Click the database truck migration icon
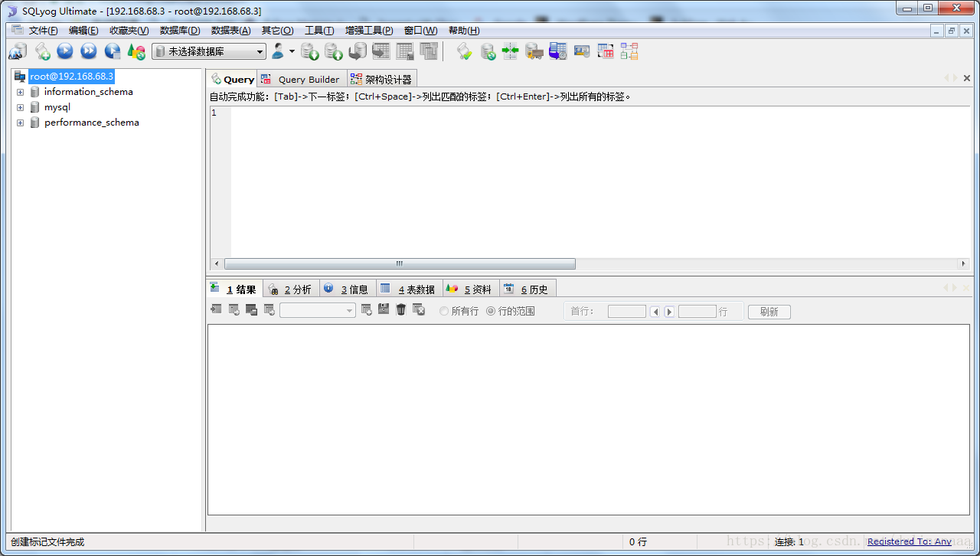 pyautogui.click(x=534, y=51)
